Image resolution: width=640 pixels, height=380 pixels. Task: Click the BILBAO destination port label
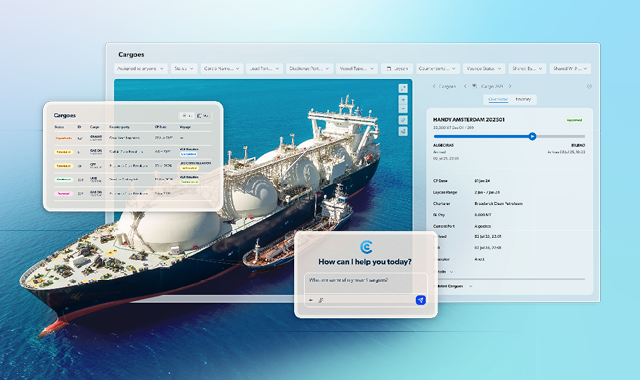[578, 145]
